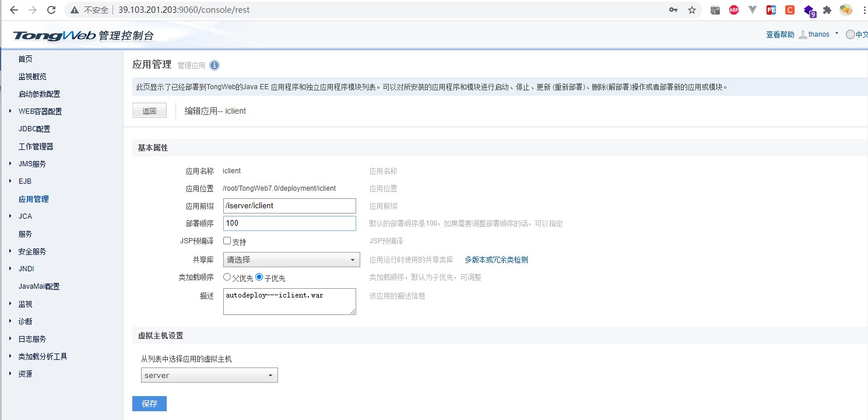Click the globe language icon
This screenshot has width=868, height=420.
tap(850, 34)
